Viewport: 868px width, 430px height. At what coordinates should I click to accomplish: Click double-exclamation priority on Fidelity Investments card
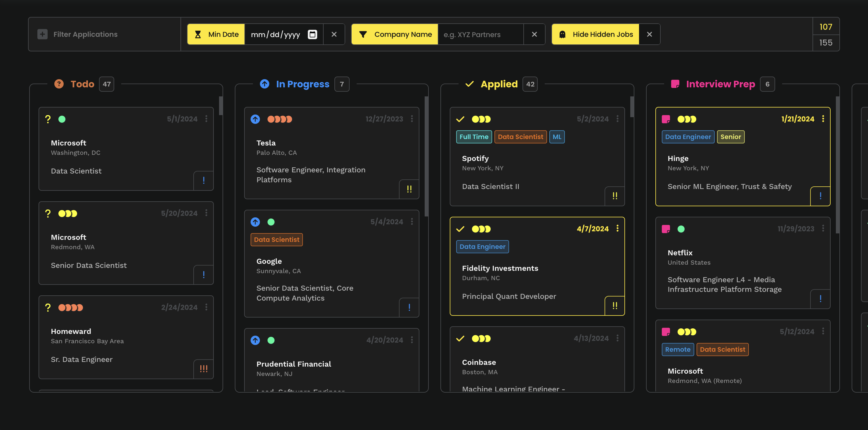(614, 306)
